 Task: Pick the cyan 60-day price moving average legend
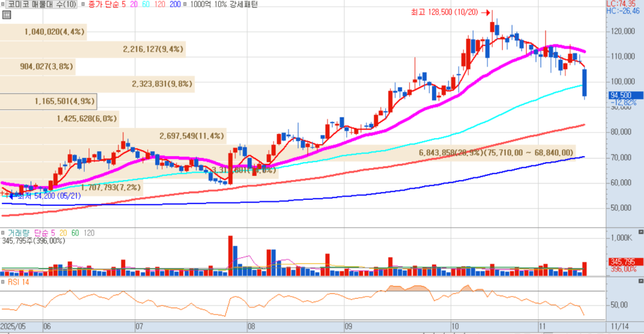coord(146,5)
